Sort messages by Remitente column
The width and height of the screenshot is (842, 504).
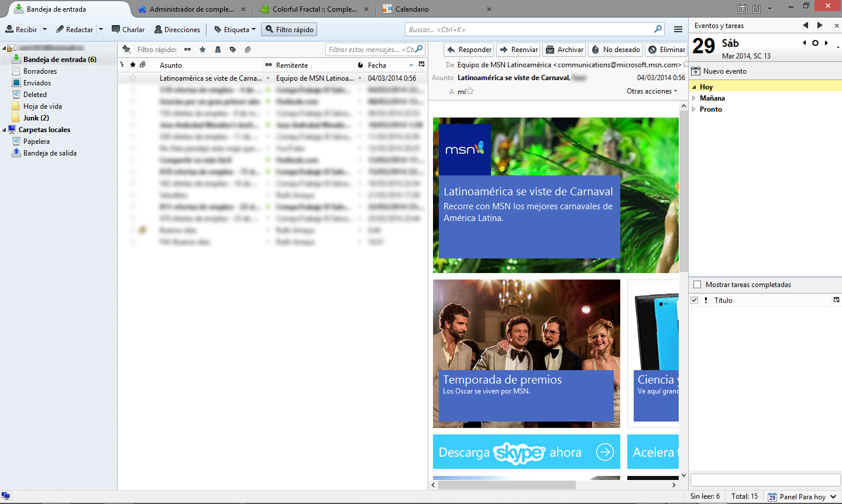[292, 65]
